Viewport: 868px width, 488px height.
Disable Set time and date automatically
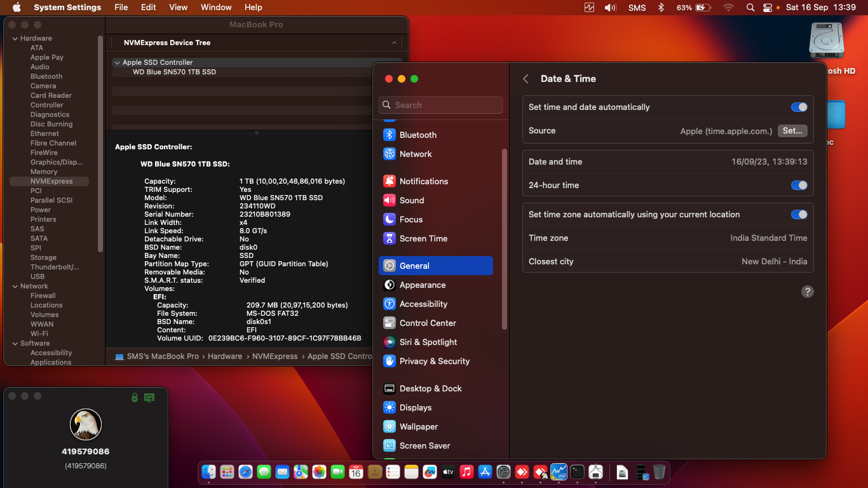pos(799,107)
